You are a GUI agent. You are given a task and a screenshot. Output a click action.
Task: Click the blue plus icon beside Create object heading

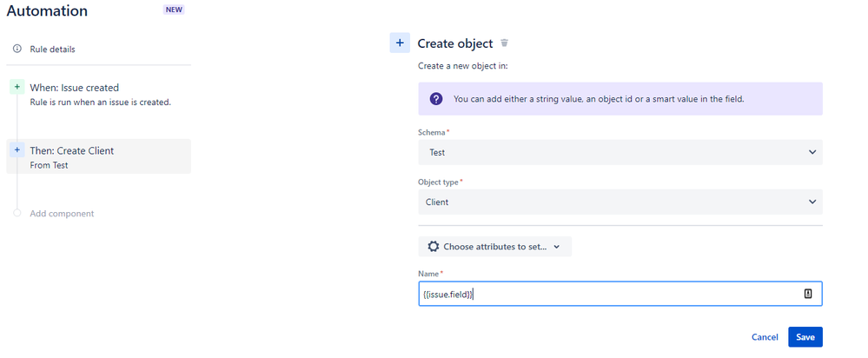tap(399, 43)
